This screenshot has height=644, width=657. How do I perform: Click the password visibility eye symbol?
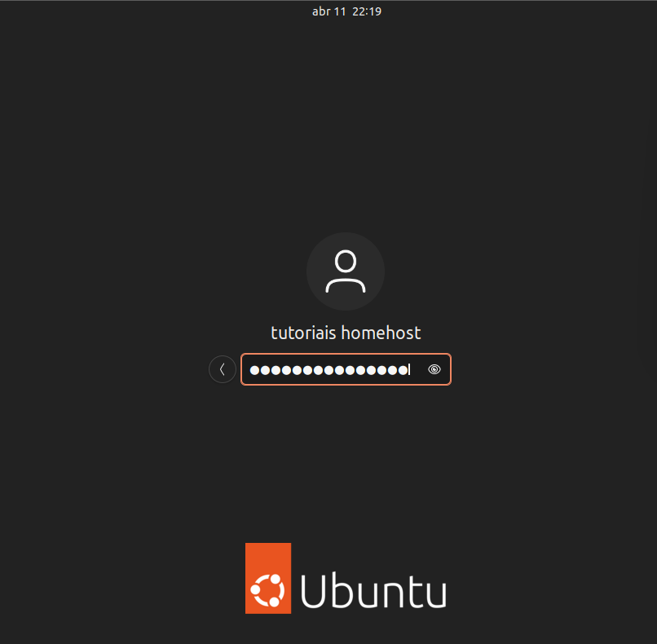tap(434, 369)
